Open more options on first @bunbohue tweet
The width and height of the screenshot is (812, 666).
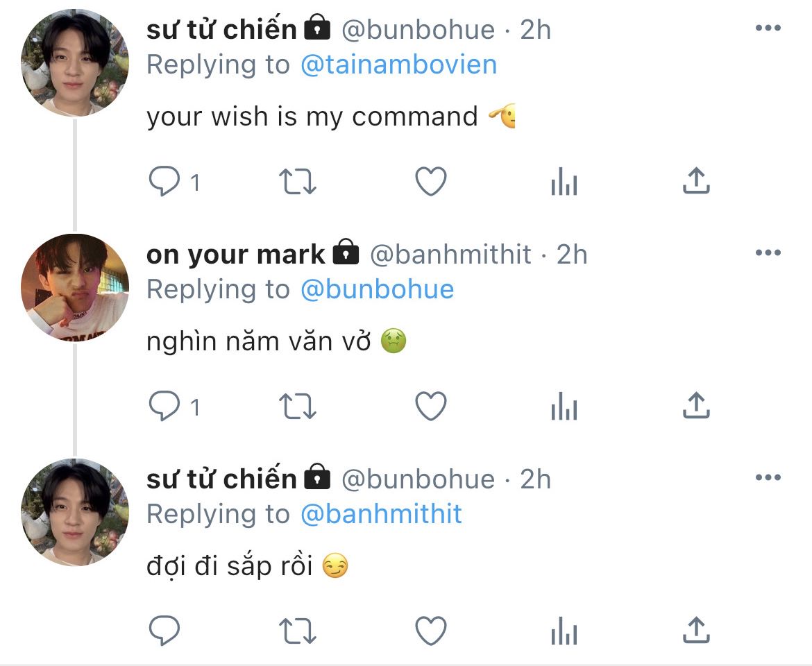pos(768,28)
